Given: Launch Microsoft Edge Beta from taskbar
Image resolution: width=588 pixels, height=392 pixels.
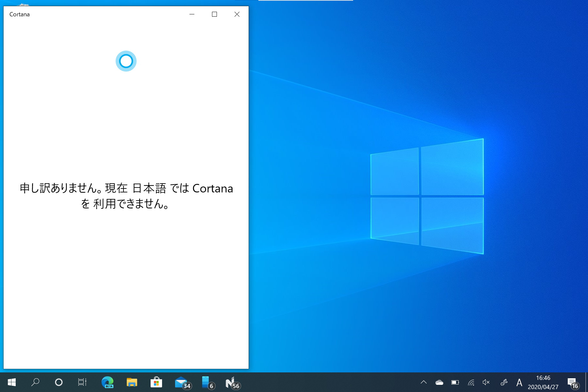Looking at the screenshot, I should tap(107, 382).
